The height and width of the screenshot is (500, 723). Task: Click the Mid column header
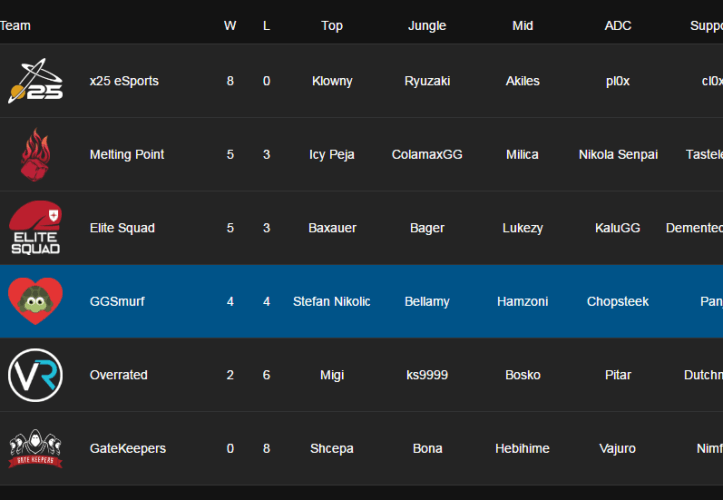click(522, 26)
